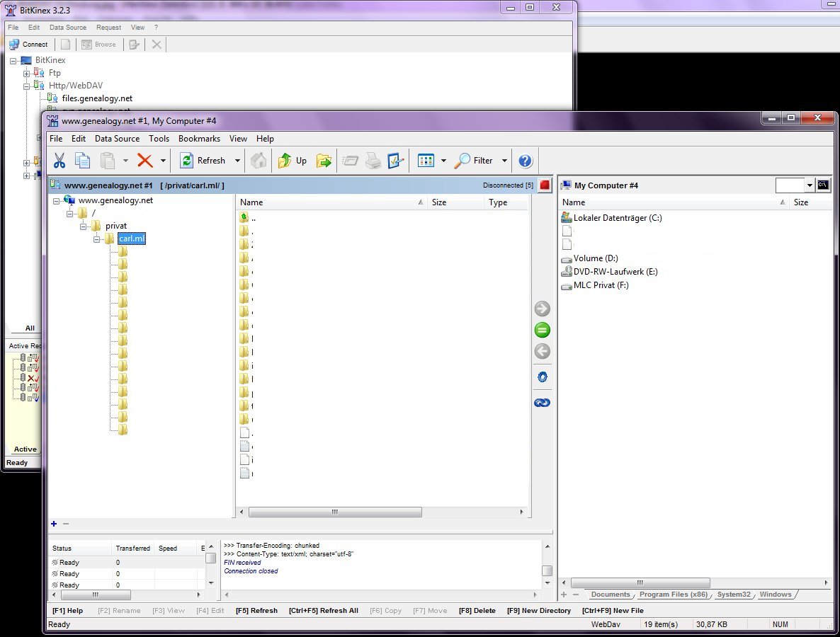The image size is (840, 637).
Task: Click the grayed rename field icon
Action: click(x=350, y=160)
